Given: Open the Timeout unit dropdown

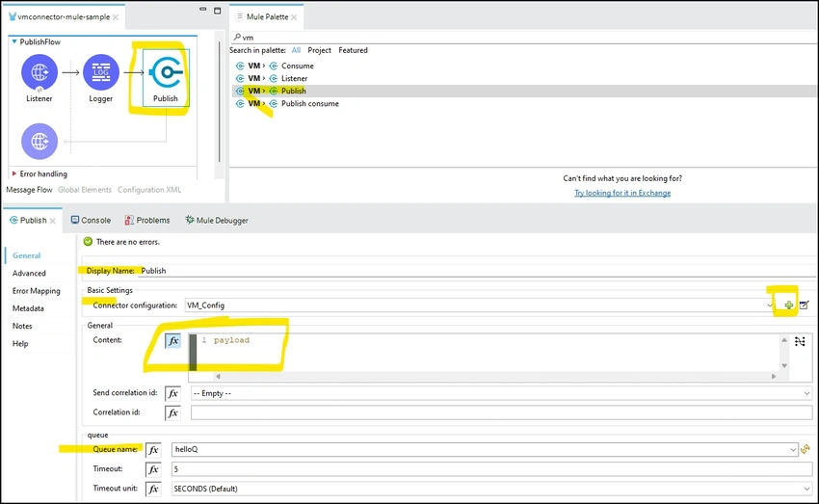Looking at the screenshot, I should pyautogui.click(x=492, y=489).
